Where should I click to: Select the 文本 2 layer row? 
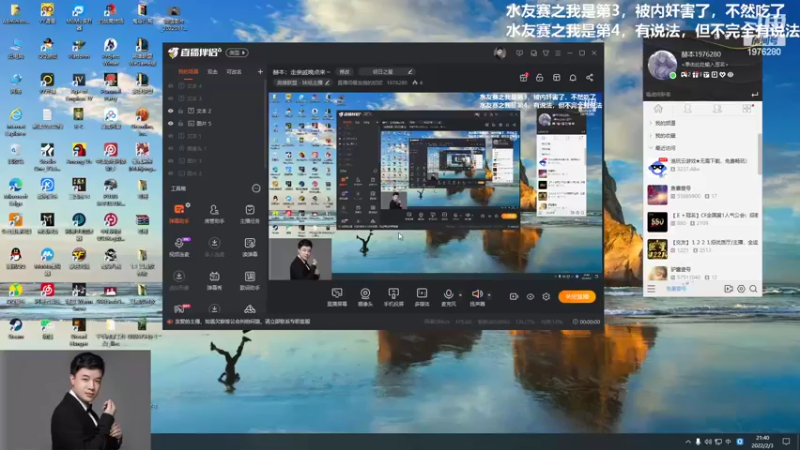[215, 111]
